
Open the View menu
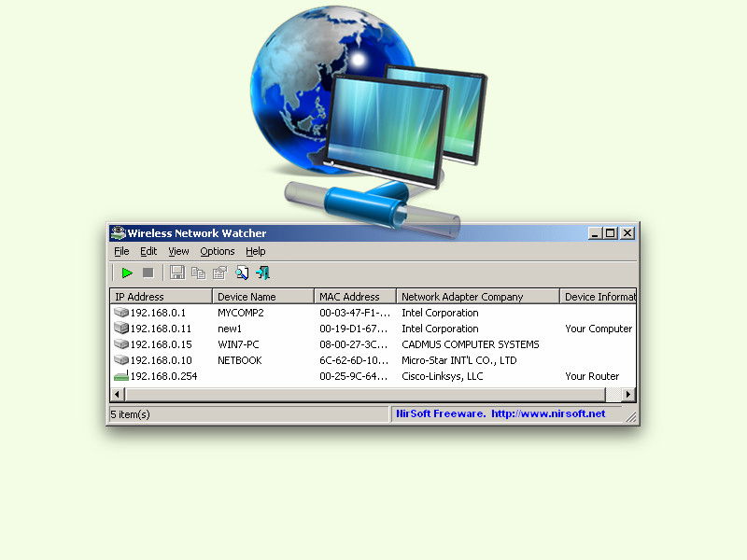pos(178,251)
